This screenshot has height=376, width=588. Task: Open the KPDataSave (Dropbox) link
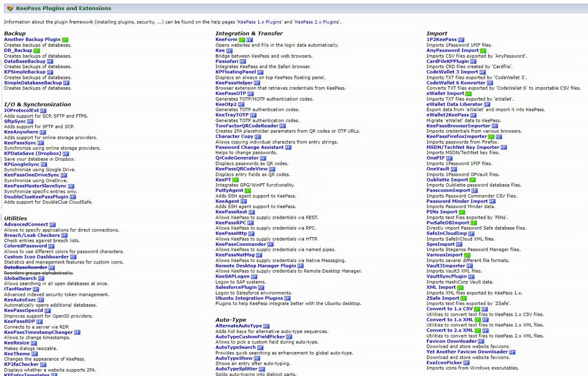tap(33, 153)
